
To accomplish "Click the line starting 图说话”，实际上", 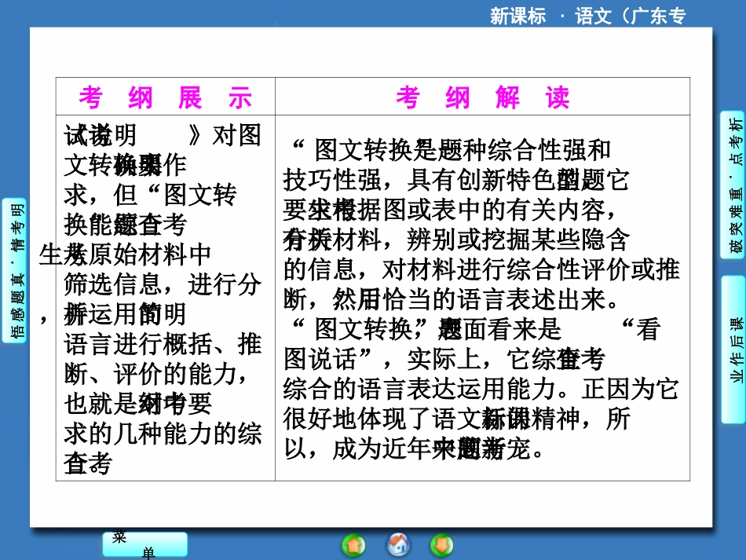I will click(x=444, y=359).
